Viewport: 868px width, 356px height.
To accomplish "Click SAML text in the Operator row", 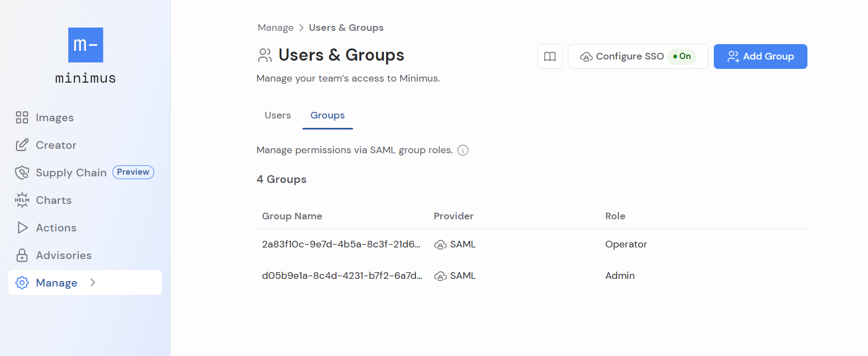I will (x=463, y=244).
